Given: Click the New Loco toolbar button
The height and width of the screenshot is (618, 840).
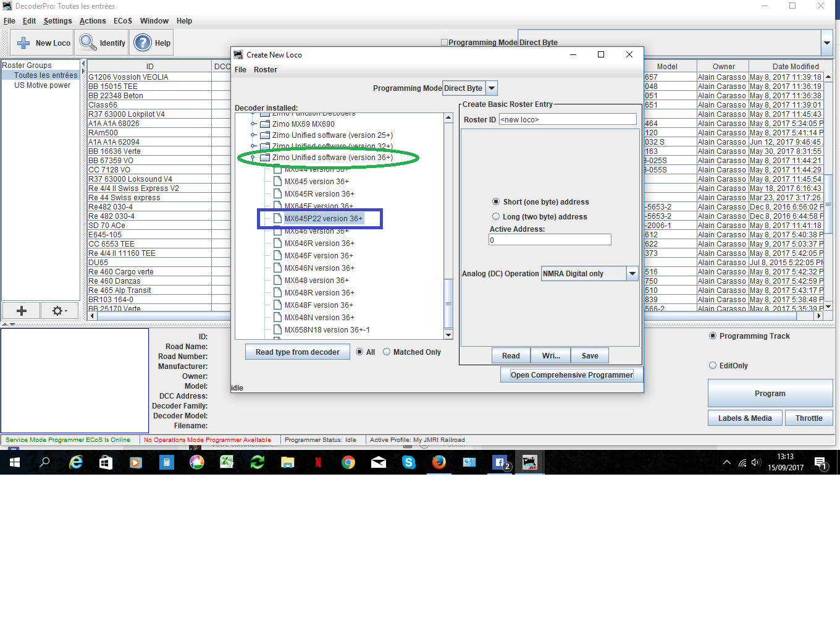Looking at the screenshot, I should pos(42,43).
